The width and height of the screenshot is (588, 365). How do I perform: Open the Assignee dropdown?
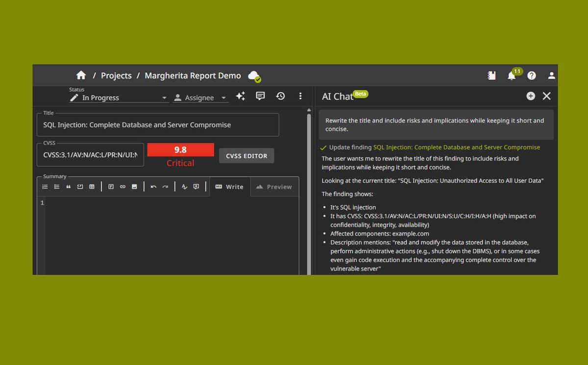[x=201, y=97]
